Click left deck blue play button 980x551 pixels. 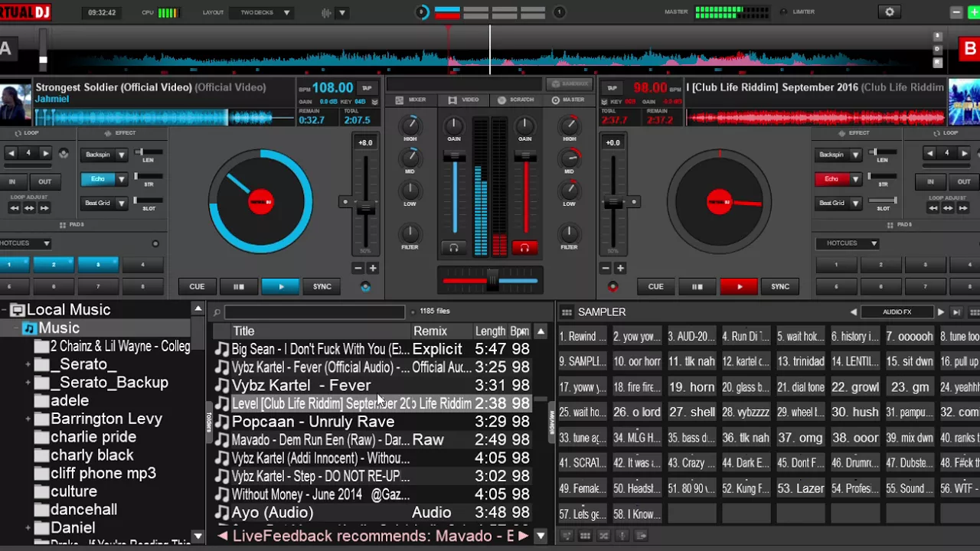pyautogui.click(x=280, y=287)
